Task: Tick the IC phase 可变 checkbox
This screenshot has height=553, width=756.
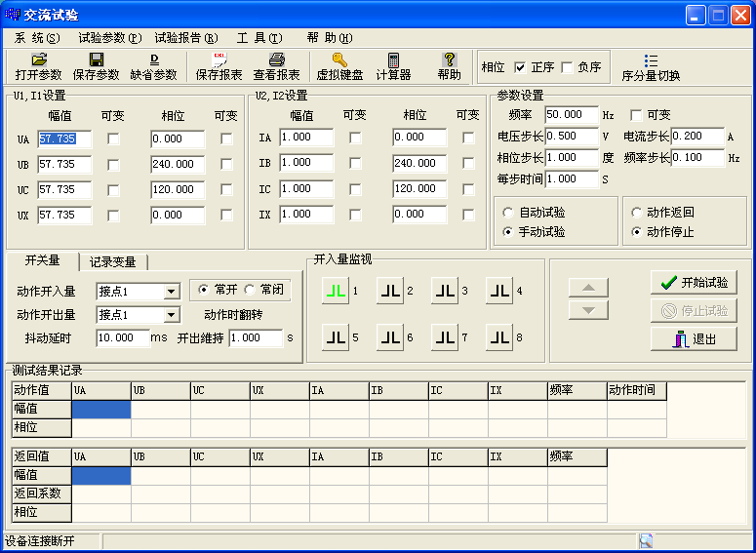Action: pyautogui.click(x=468, y=189)
